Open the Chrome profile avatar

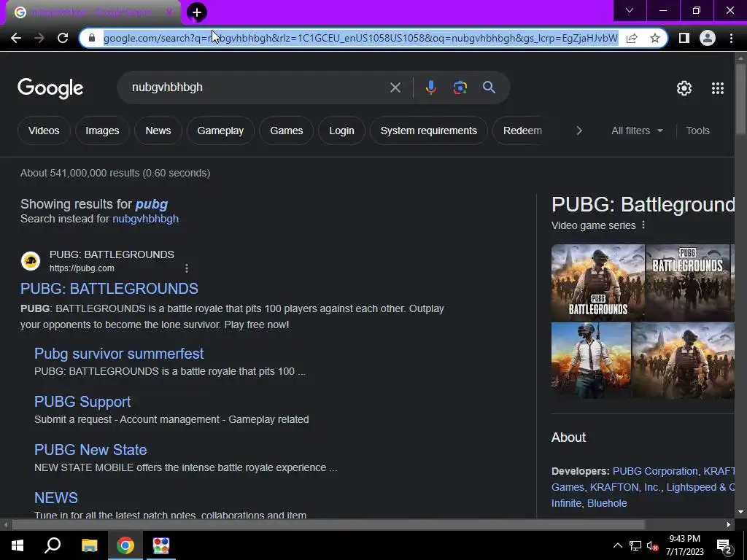[708, 38]
